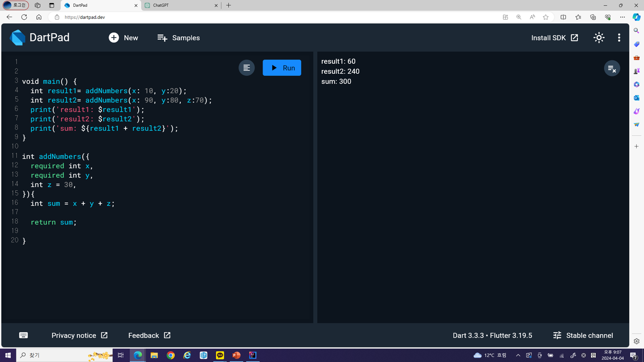644x362 pixels.
Task: Run the Dart program
Action: (x=282, y=68)
